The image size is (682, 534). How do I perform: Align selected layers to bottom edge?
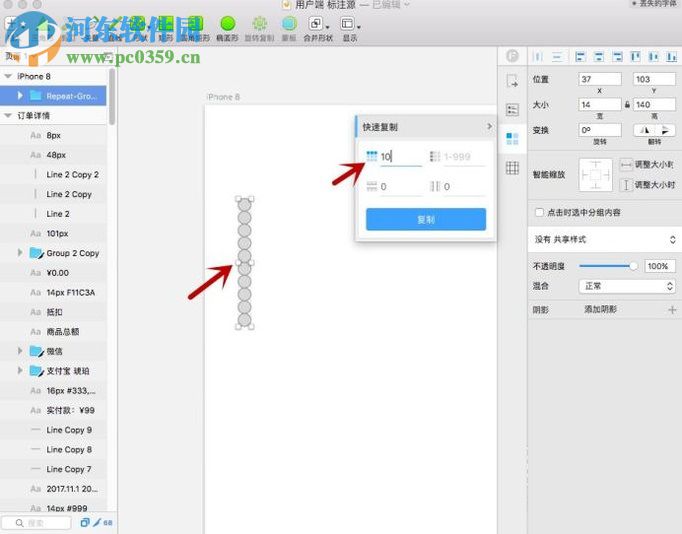point(672,57)
